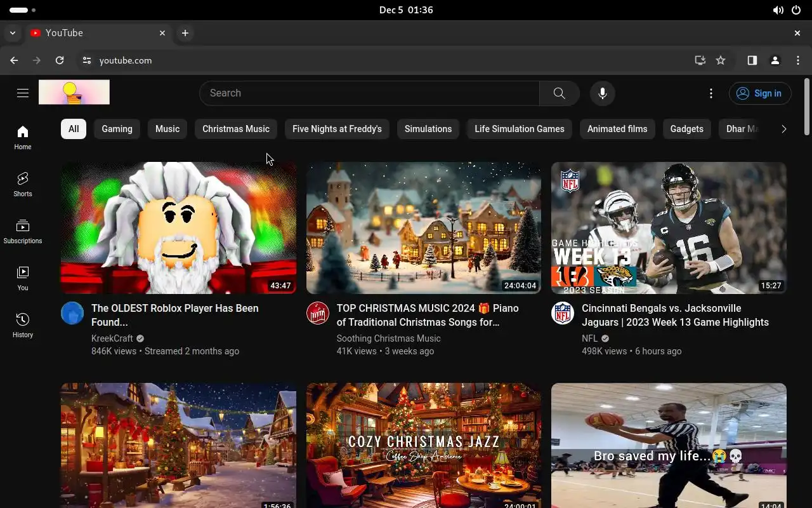Image resolution: width=812 pixels, height=508 pixels.
Task: Click the page vertical scrollbar
Action: point(807,106)
